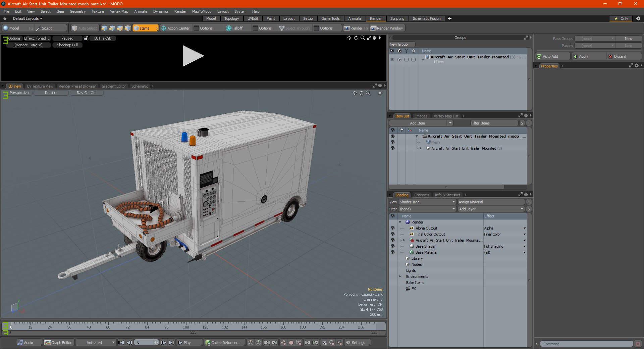Open the Render Window

tap(386, 28)
